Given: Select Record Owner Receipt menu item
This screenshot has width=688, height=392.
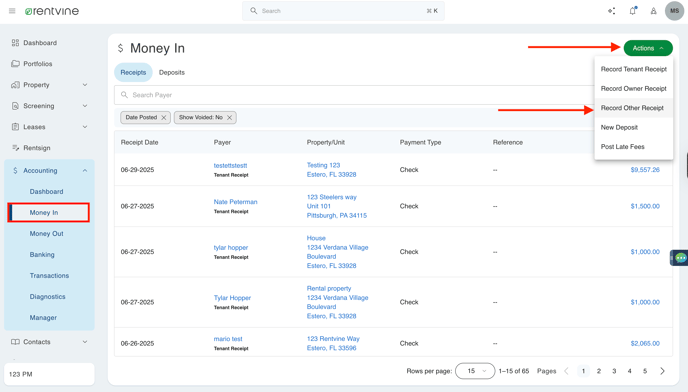Looking at the screenshot, I should (x=634, y=88).
